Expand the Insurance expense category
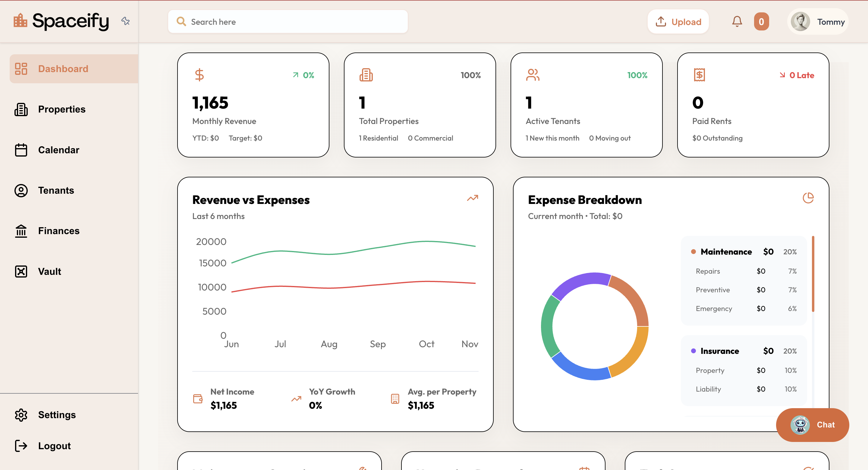This screenshot has height=470, width=868. 744,351
